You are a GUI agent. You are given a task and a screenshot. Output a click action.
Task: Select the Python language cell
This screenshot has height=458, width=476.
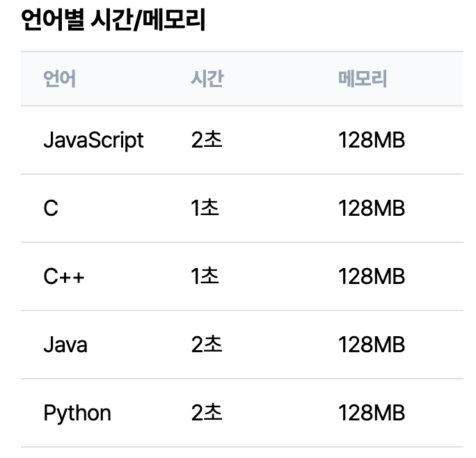[x=77, y=413]
